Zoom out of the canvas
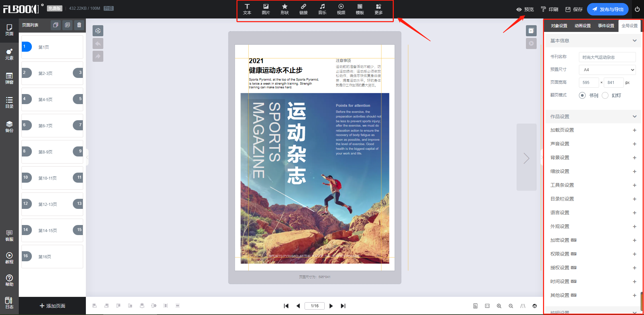 [511, 306]
